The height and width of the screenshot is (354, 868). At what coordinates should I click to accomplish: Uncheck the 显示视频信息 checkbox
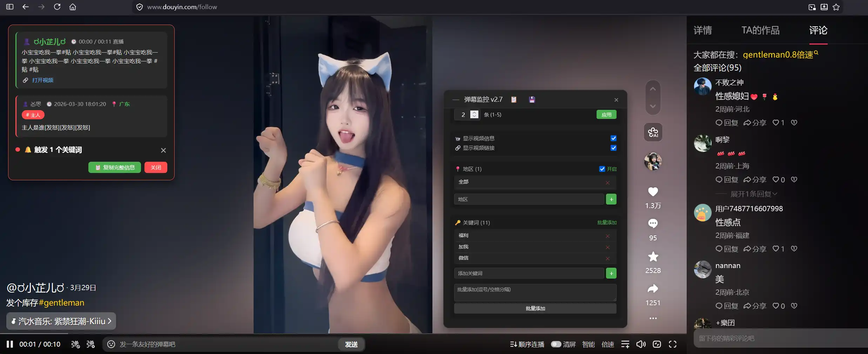coord(613,138)
